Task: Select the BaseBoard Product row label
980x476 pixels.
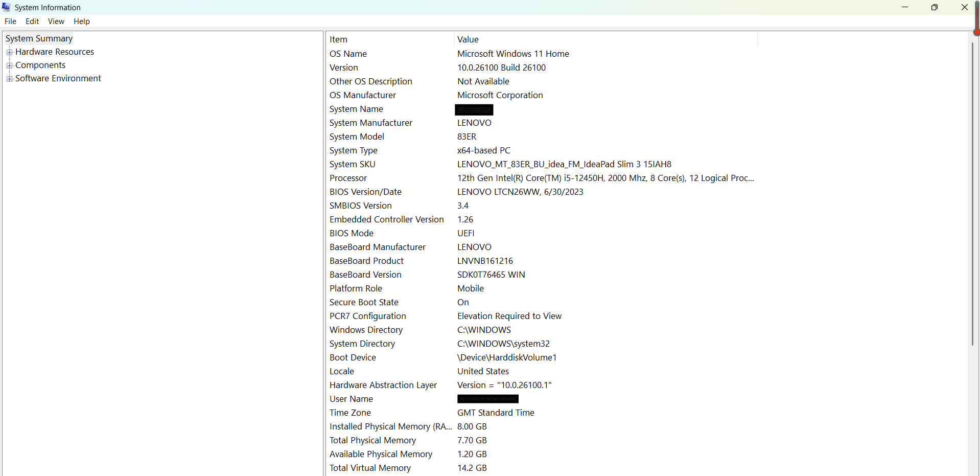Action: pos(366,261)
